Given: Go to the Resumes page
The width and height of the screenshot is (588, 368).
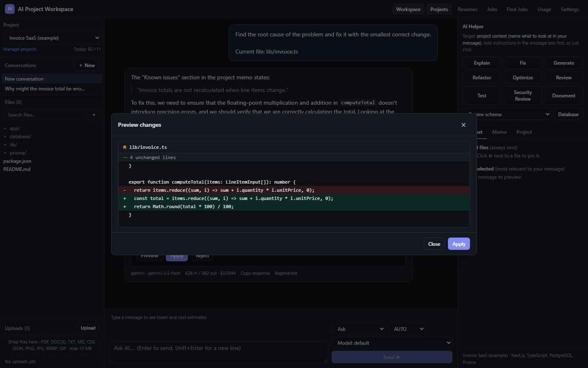Looking at the screenshot, I should coord(467,9).
